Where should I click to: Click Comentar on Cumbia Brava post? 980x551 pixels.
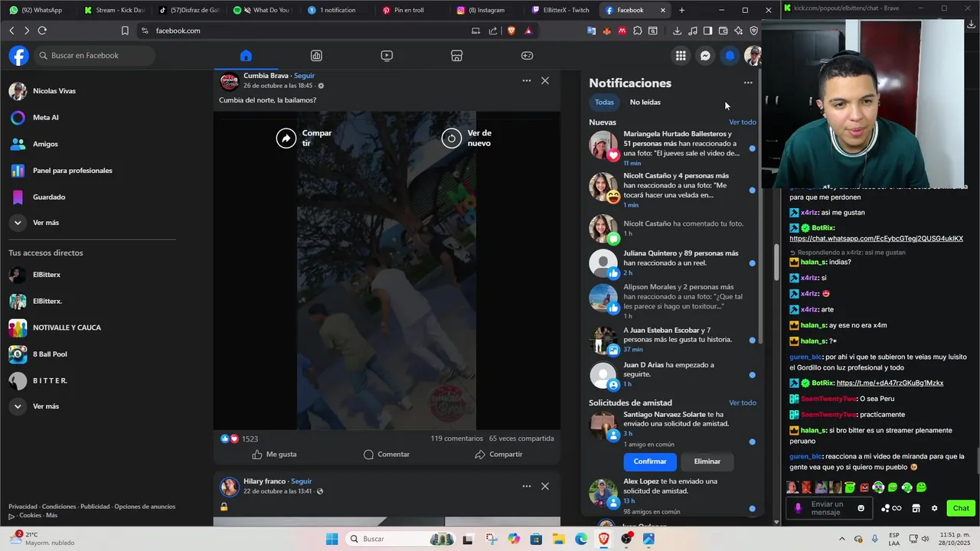387,455
